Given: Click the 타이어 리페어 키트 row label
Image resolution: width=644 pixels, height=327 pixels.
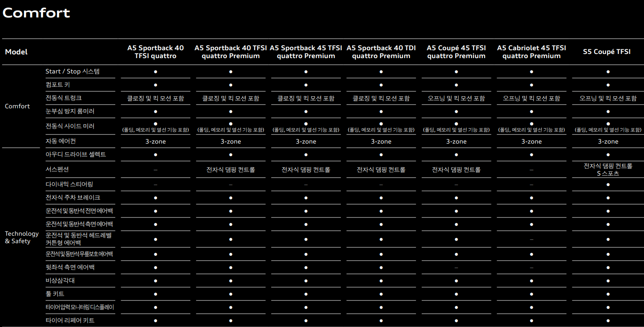Looking at the screenshot, I should (x=70, y=320).
